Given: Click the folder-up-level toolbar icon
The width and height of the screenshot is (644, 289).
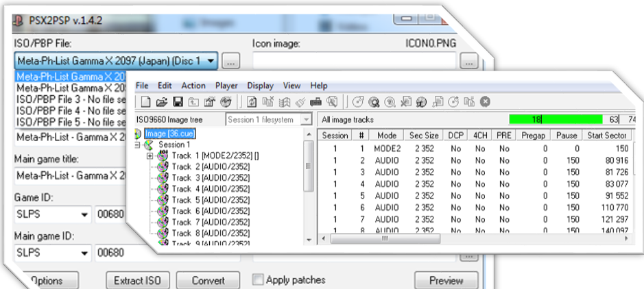Looking at the screenshot, I should pyautogui.click(x=193, y=101).
